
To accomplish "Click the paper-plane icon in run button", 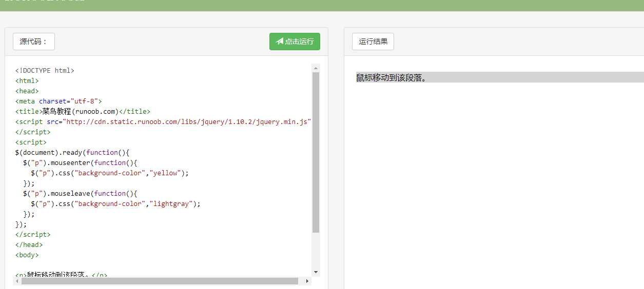I will coord(280,42).
